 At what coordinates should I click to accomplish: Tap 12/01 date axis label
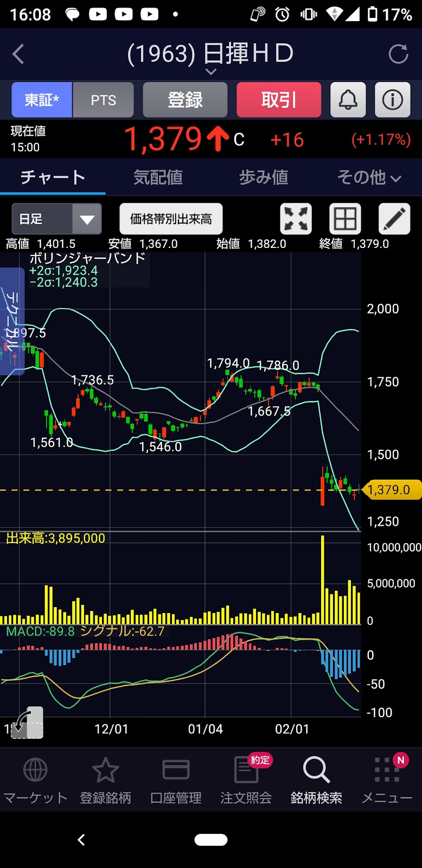[111, 729]
